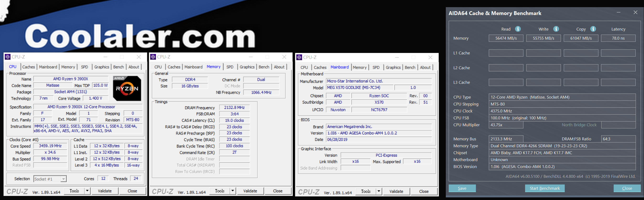Click Close button in Mainboard CPU-Z window
Image resolution: width=644 pixels, height=200 pixels.
click(424, 191)
